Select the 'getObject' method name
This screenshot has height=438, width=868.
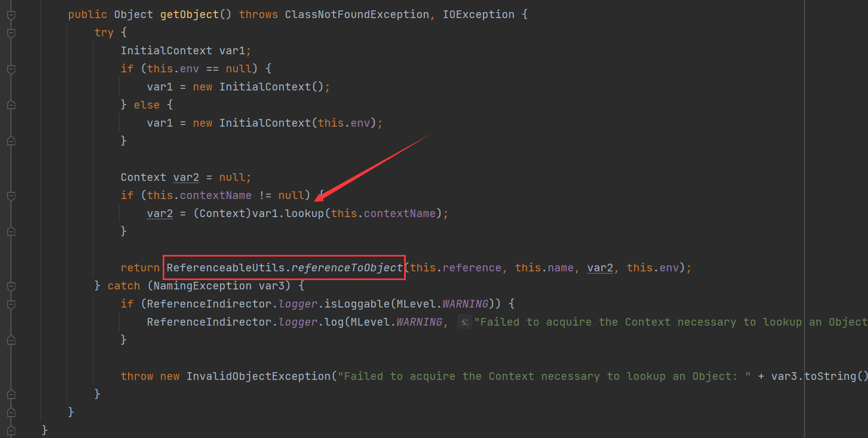pyautogui.click(x=189, y=15)
